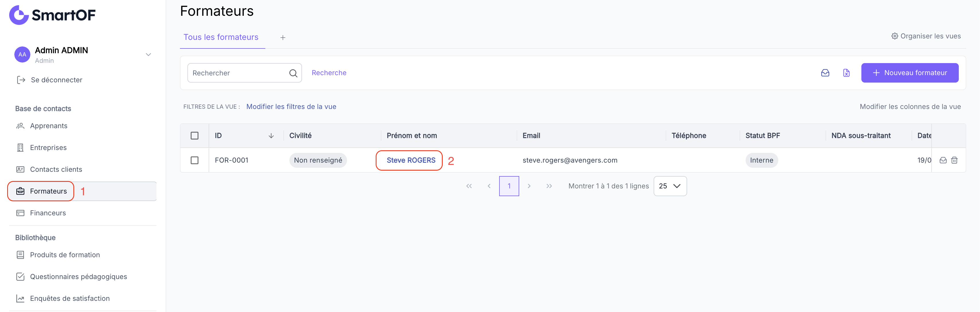Click the Entreprises building icon
The width and height of the screenshot is (980, 312).
point(20,147)
